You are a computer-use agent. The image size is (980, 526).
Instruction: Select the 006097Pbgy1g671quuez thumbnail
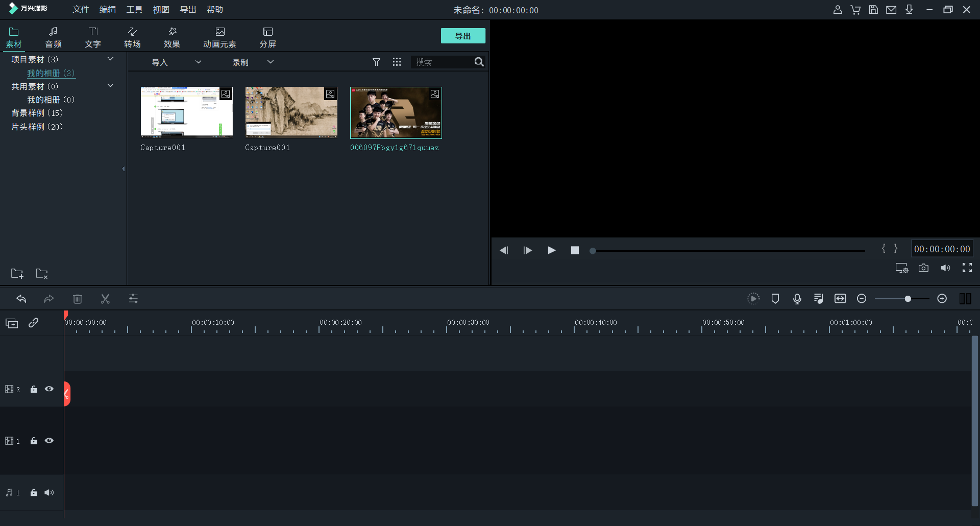396,113
